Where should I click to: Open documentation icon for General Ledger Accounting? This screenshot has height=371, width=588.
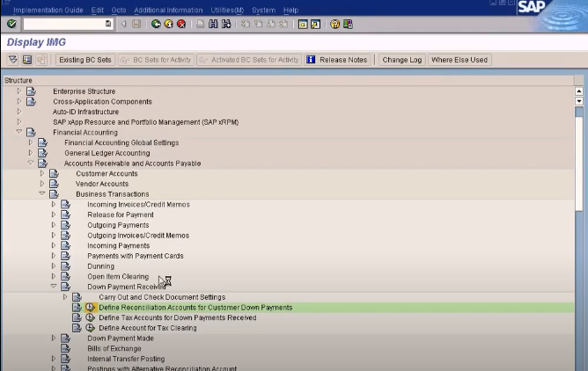pos(43,153)
